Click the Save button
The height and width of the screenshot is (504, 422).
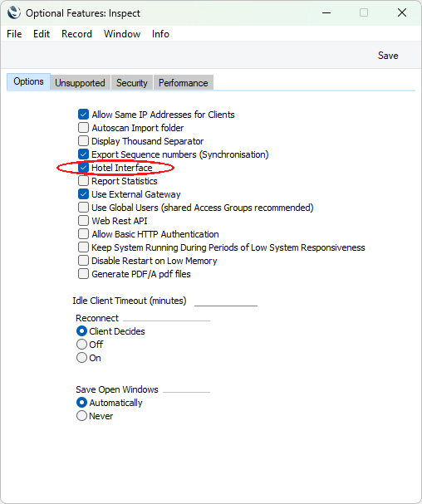point(388,56)
